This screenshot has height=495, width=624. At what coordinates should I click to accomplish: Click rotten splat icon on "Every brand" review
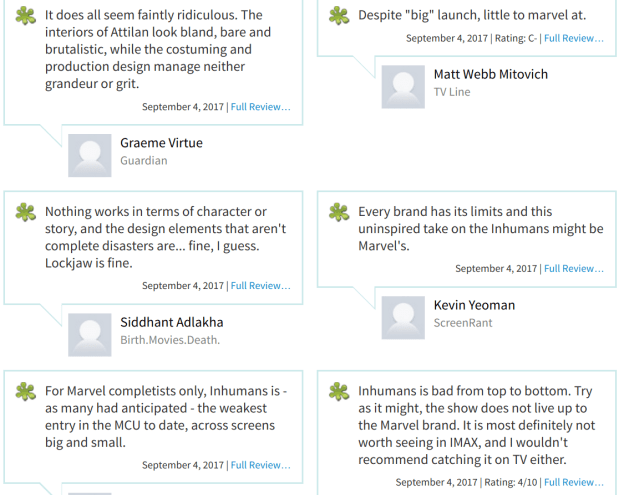pyautogui.click(x=339, y=213)
